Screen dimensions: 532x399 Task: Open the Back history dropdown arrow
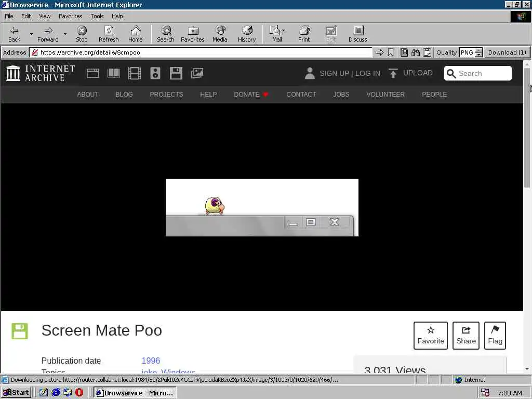(31, 34)
